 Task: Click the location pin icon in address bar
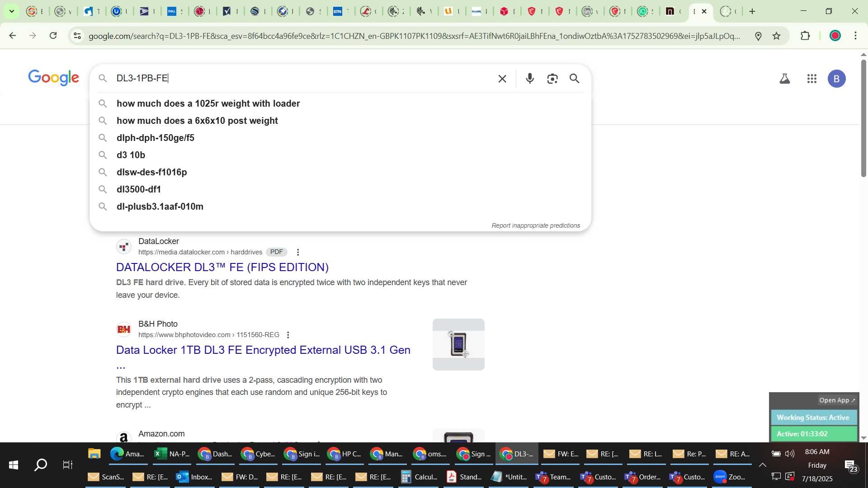pyautogui.click(x=758, y=36)
